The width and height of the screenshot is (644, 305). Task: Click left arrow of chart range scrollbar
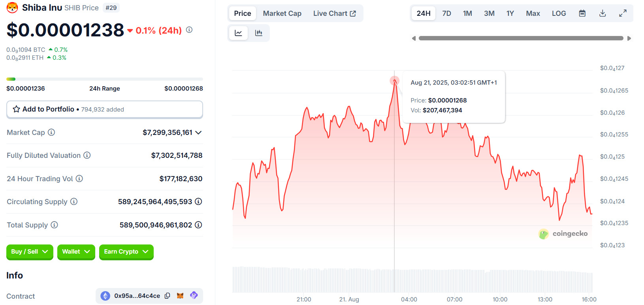[414, 38]
